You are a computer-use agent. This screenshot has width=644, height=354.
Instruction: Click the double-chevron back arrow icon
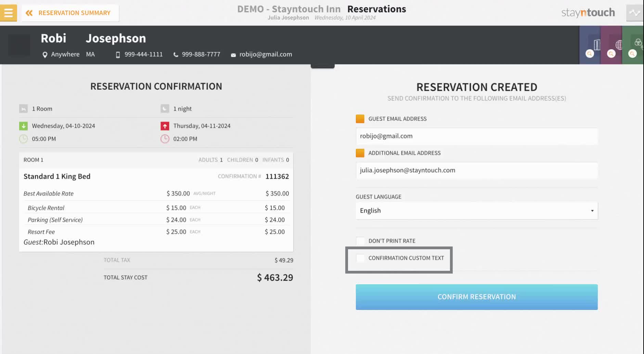[x=29, y=13]
